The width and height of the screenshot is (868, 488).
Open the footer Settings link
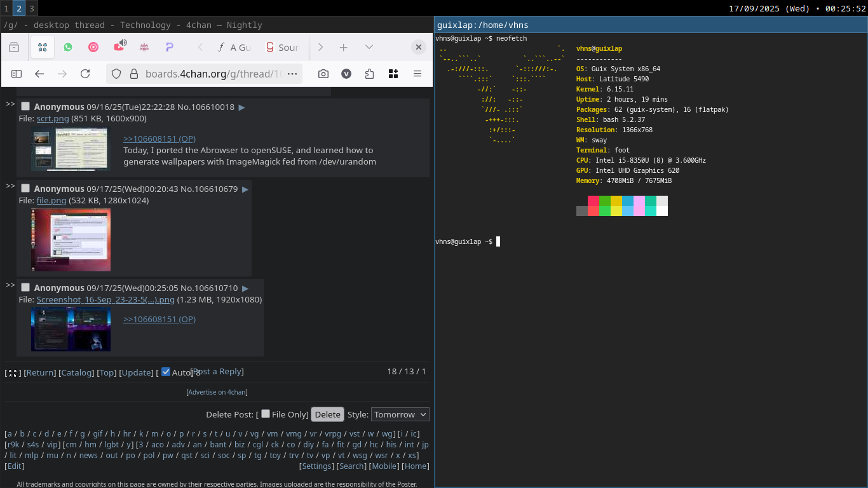coord(316,466)
